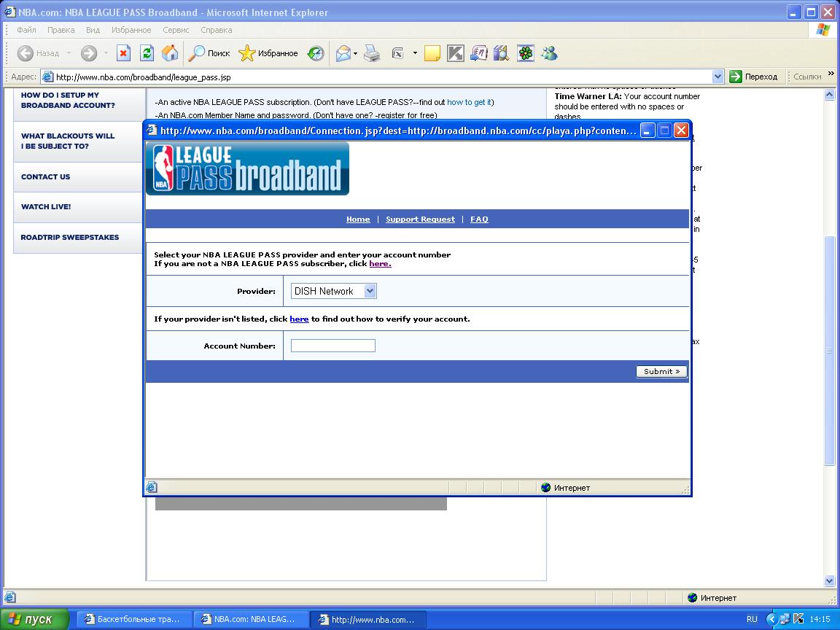Stop page loading with the red X icon

[x=124, y=53]
